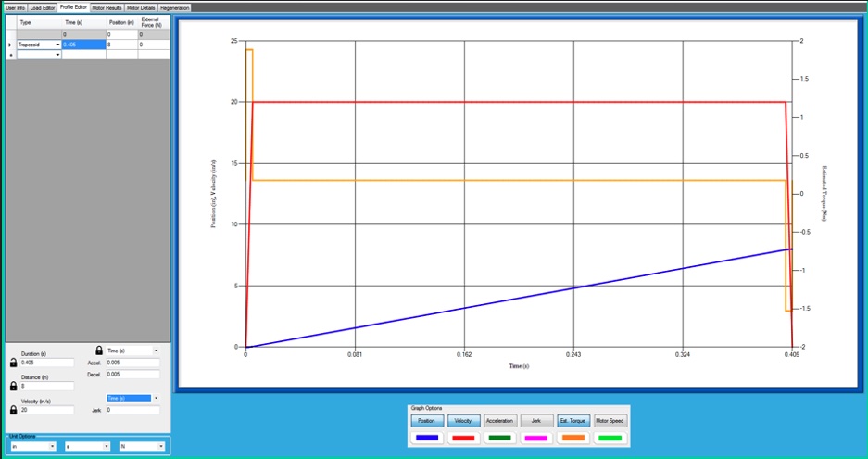
Task: Click the External Force (N) column header
Action: click(x=154, y=23)
